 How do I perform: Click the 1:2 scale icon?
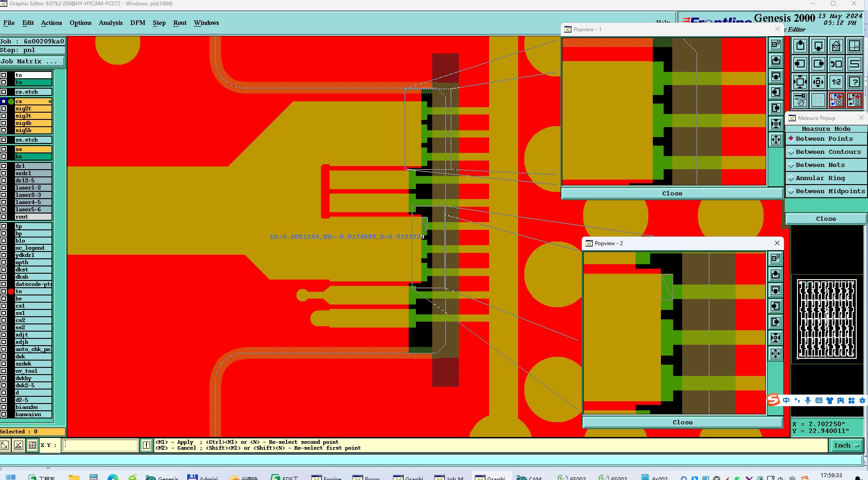click(836, 82)
